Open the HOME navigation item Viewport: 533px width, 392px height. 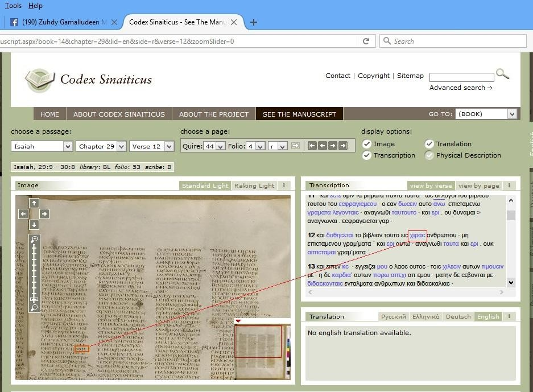(49, 114)
